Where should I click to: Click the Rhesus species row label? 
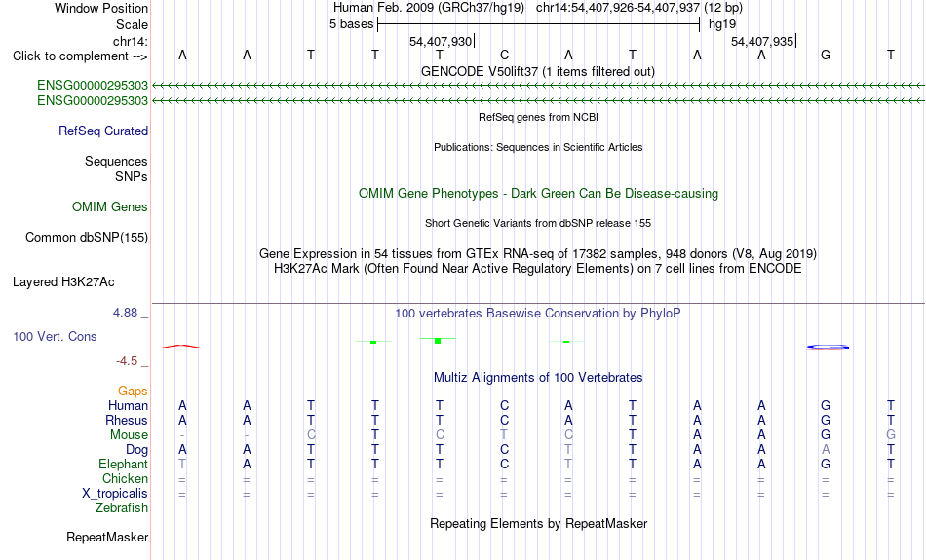click(x=127, y=420)
